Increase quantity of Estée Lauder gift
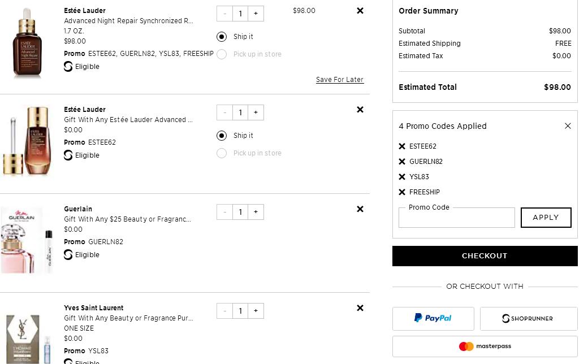Image resolution: width=588 pixels, height=364 pixels. click(x=256, y=112)
